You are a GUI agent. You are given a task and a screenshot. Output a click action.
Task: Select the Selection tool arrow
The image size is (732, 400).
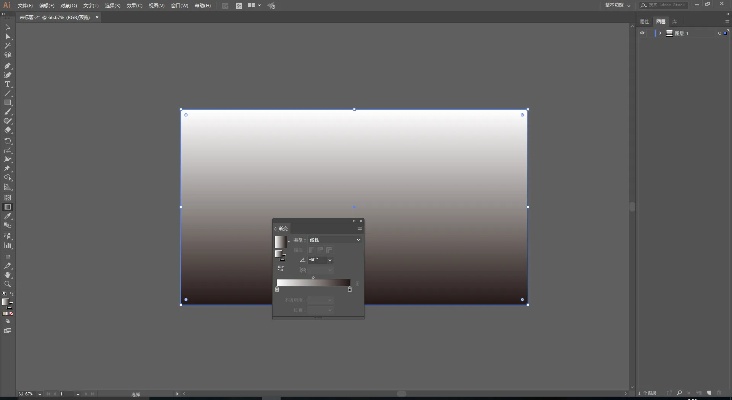[7, 28]
